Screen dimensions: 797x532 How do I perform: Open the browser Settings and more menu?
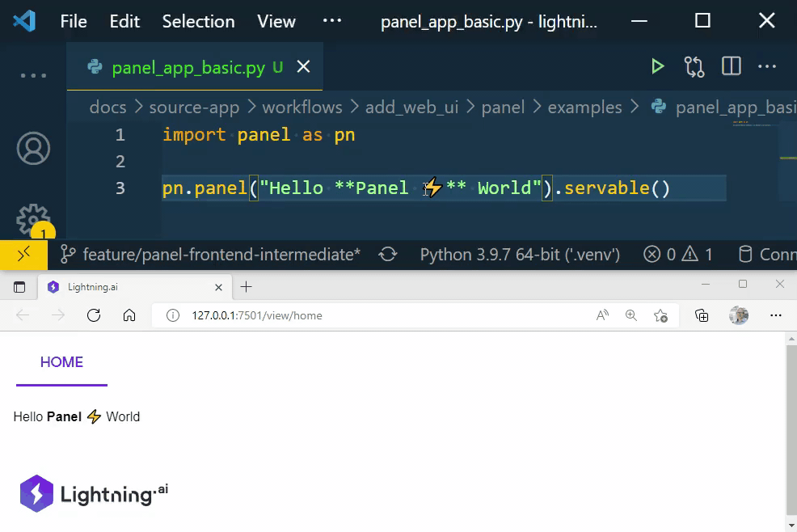pyautogui.click(x=776, y=315)
